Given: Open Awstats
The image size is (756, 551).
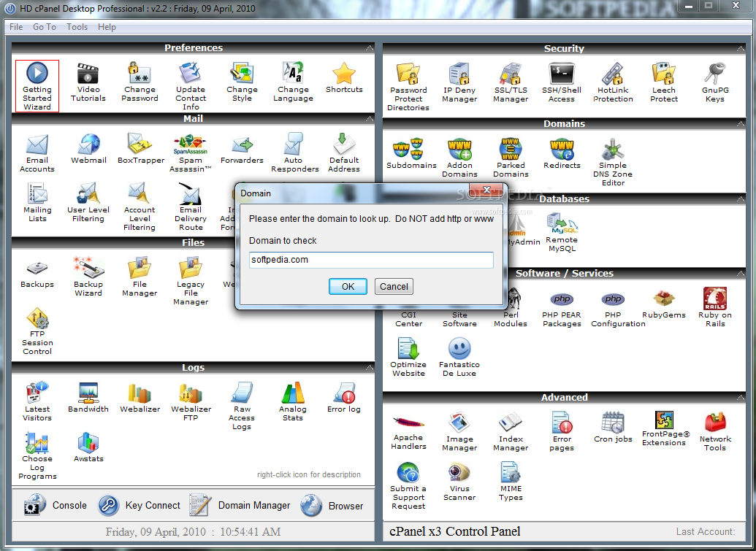Looking at the screenshot, I should [x=88, y=447].
